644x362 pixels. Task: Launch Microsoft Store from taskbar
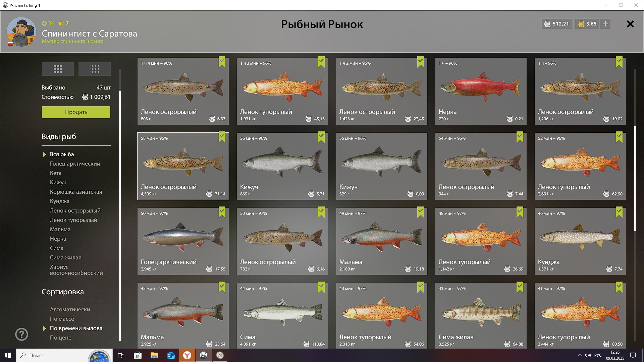(138, 355)
